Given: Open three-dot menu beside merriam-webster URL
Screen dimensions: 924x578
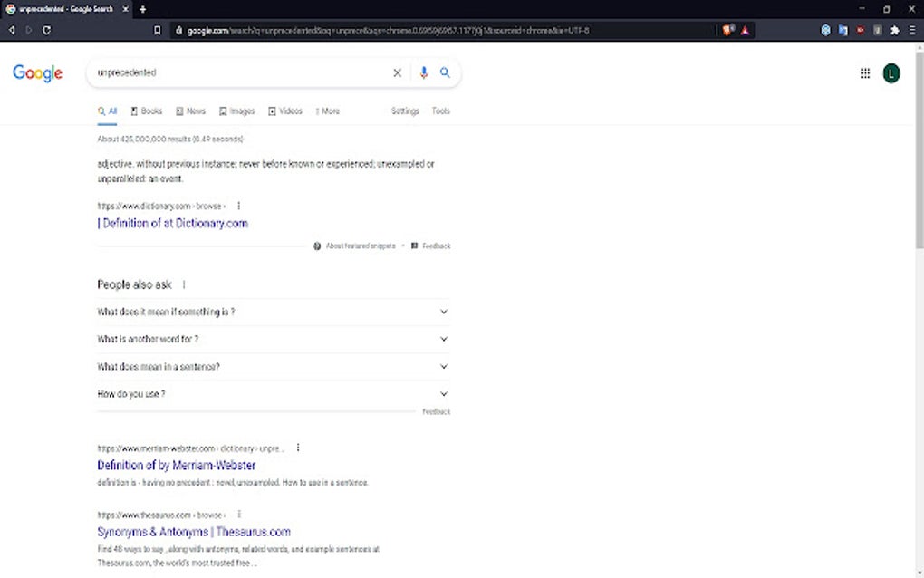Looking at the screenshot, I should (x=298, y=448).
